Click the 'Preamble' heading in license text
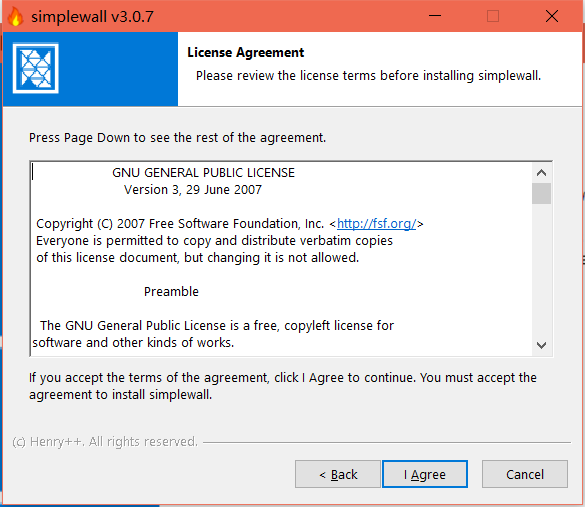Screen dimensions: 585x507 click(x=171, y=291)
